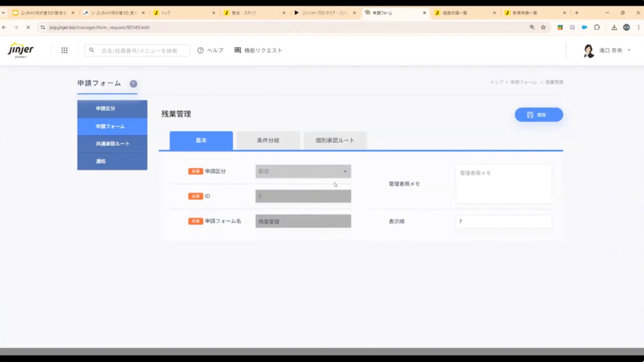Click the 申請フォーム breadcrumb link
The height and width of the screenshot is (362, 644).
point(523,82)
